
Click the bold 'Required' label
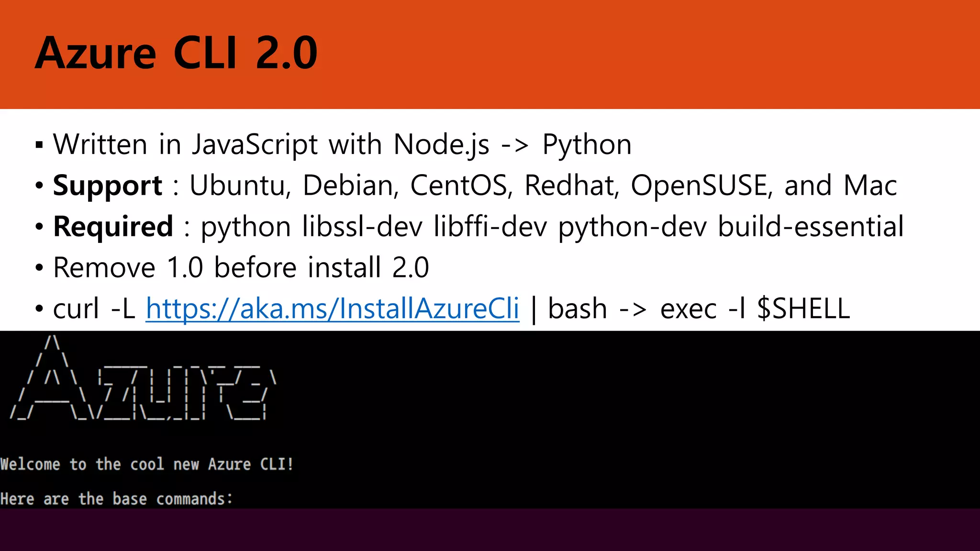tap(113, 227)
